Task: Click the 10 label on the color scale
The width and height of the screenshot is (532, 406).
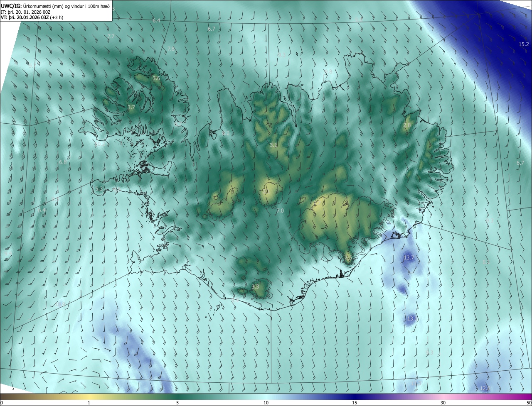Action: 266,403
